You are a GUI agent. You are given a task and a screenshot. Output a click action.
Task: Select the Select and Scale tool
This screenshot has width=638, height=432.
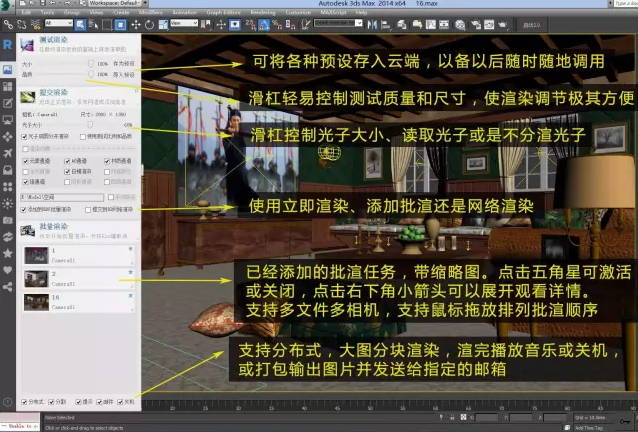click(163, 25)
